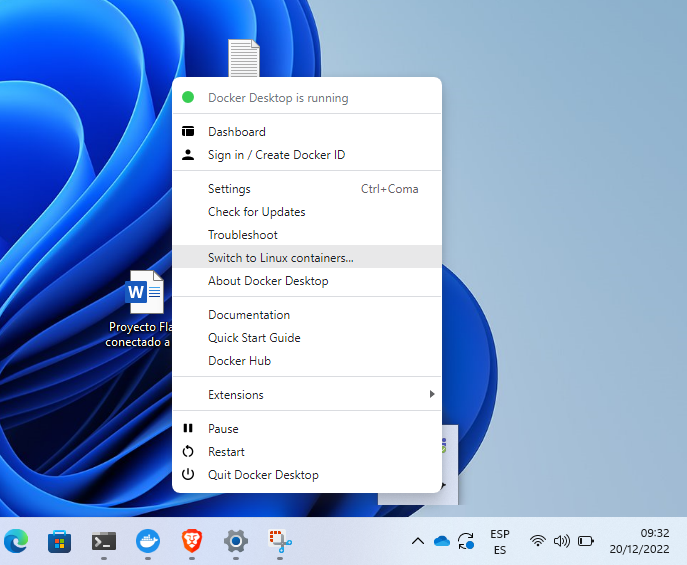The width and height of the screenshot is (687, 565).
Task: Switch the ESP ES input language
Action: pos(500,542)
